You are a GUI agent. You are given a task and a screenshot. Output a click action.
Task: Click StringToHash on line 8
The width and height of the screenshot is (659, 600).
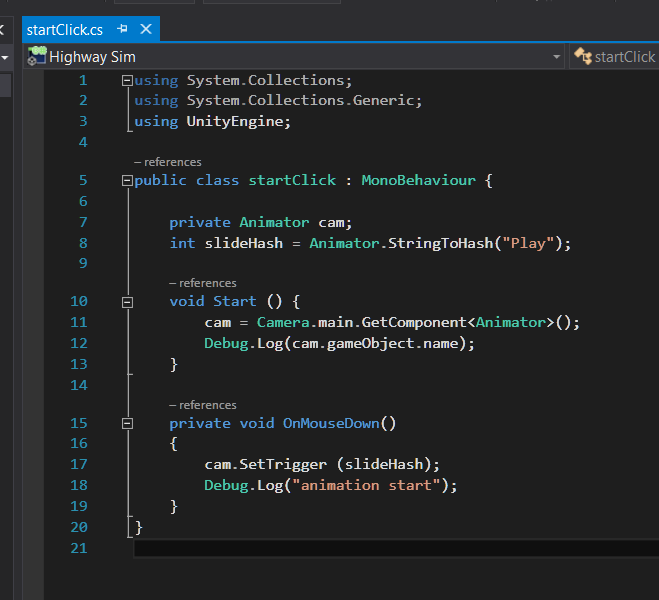(440, 243)
